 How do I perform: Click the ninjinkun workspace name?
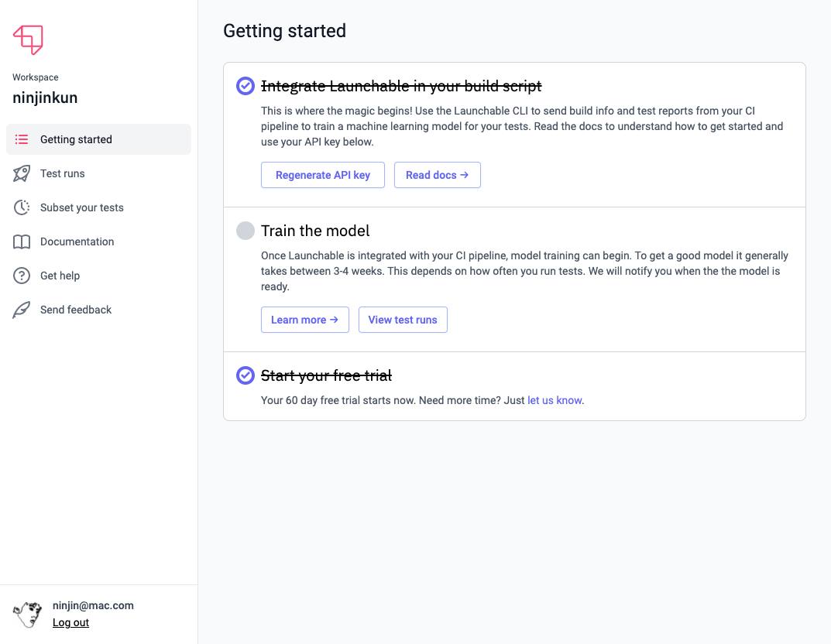[x=45, y=98]
